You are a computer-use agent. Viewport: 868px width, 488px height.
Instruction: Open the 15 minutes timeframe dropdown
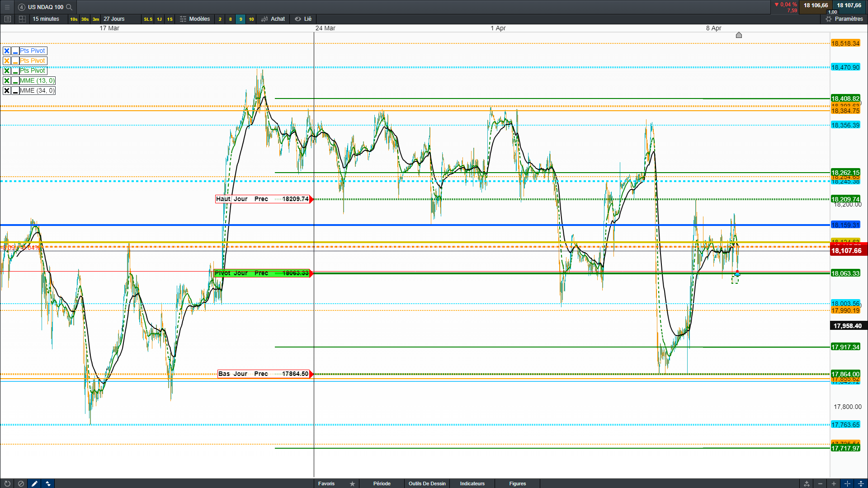46,19
